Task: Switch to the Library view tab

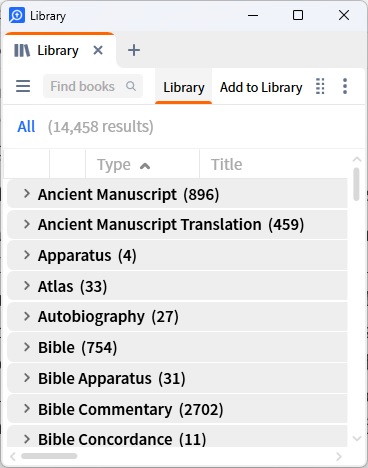Action: point(184,87)
